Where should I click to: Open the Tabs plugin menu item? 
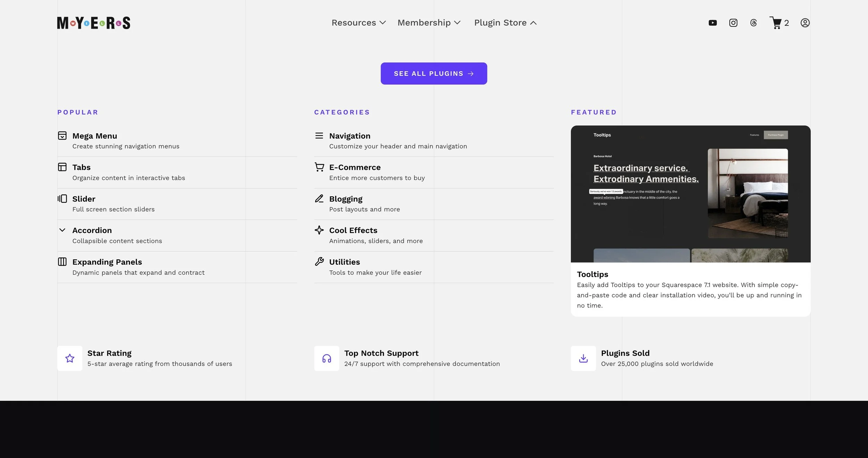(x=128, y=172)
